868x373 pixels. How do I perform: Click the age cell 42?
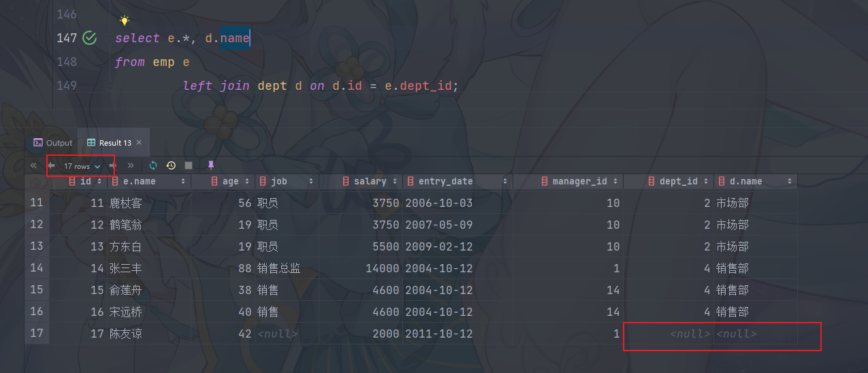245,334
